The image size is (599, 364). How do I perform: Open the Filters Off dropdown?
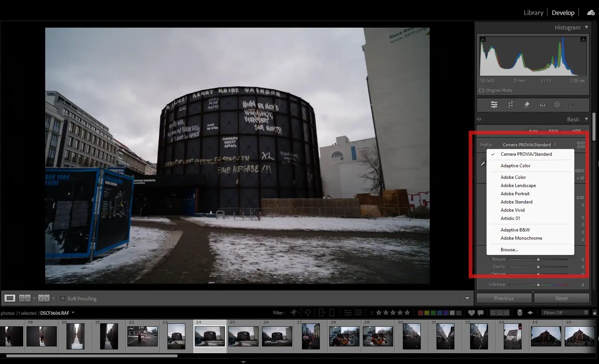[x=565, y=312]
